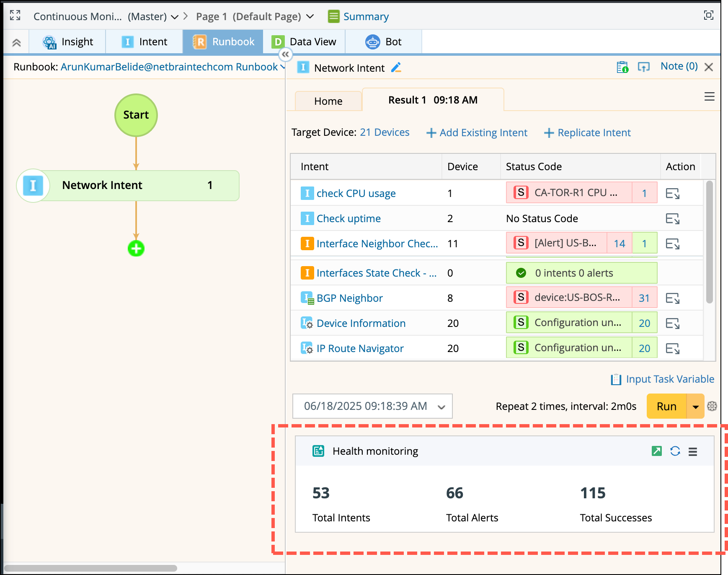Open the Check uptime intent
Image resolution: width=728 pixels, height=575 pixels.
click(349, 218)
